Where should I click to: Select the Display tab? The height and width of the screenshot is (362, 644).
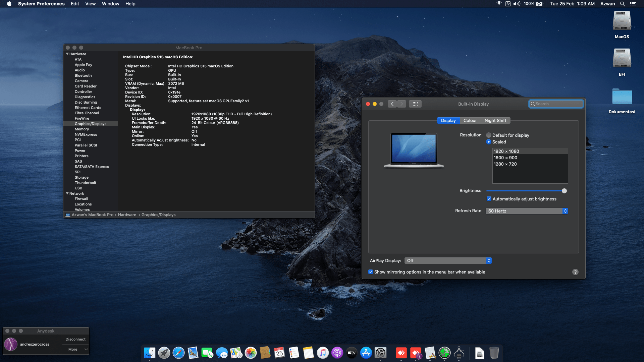[x=448, y=120]
